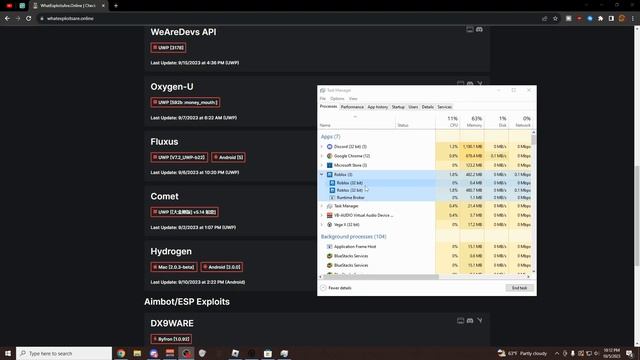Click the Mac badge under Hydrogen
This screenshot has width=640, height=360.
174,267
